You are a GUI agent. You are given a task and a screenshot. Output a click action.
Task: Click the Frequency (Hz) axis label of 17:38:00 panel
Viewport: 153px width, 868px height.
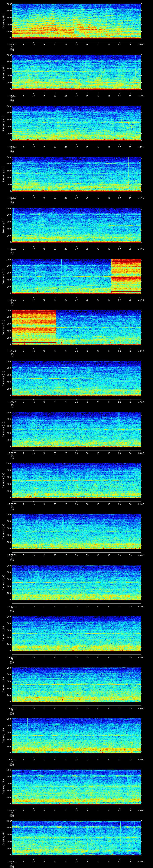click(3, 481)
